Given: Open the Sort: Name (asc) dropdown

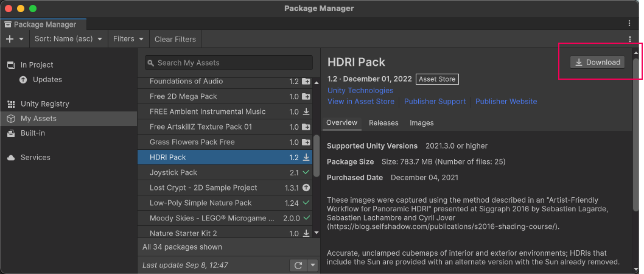Looking at the screenshot, I should click(x=68, y=39).
